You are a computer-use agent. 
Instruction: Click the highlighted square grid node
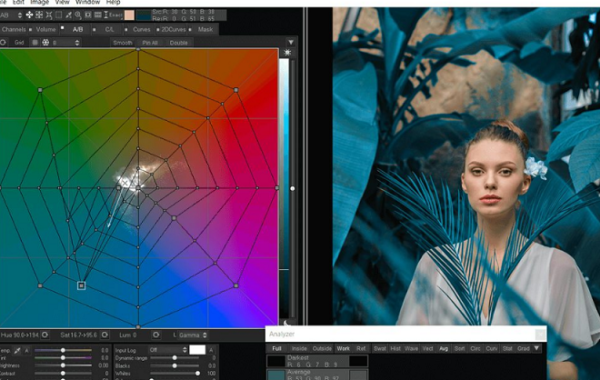coord(81,285)
